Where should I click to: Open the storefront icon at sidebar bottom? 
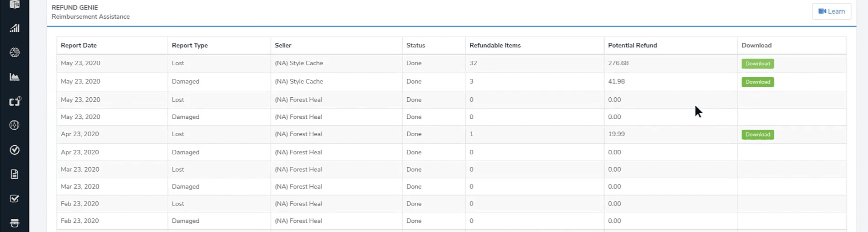point(15,223)
